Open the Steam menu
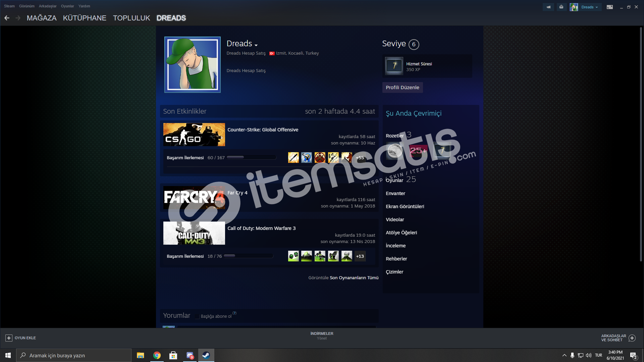 9,6
